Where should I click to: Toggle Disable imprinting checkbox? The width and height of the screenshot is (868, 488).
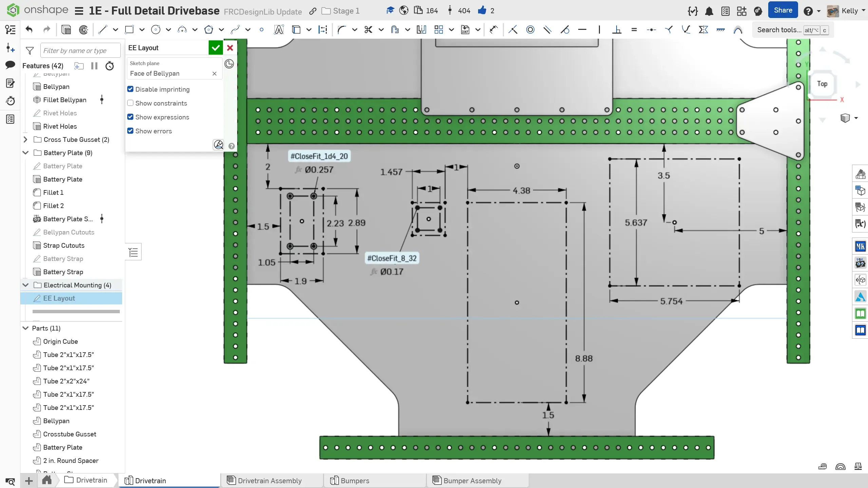[130, 89]
